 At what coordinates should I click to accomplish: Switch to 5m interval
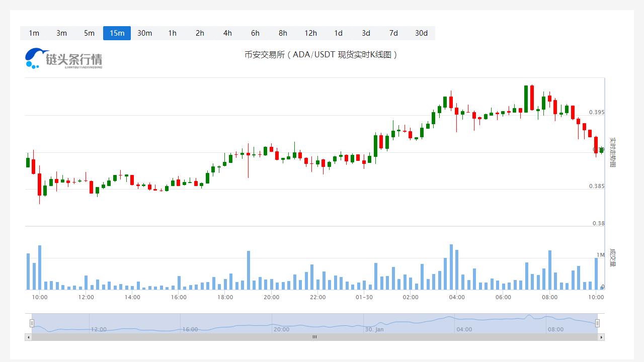89,33
